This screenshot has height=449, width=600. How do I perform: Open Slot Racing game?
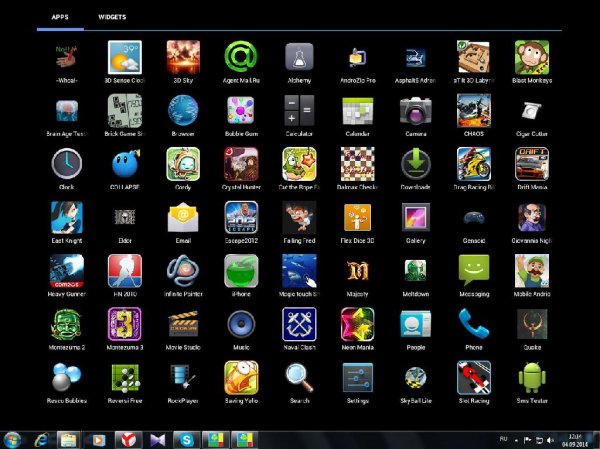click(474, 377)
